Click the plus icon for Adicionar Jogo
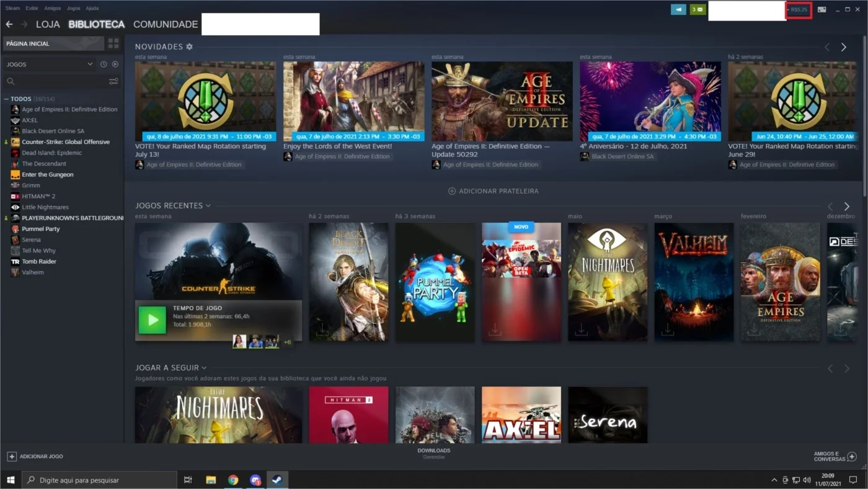The height and width of the screenshot is (489, 868). 12,456
